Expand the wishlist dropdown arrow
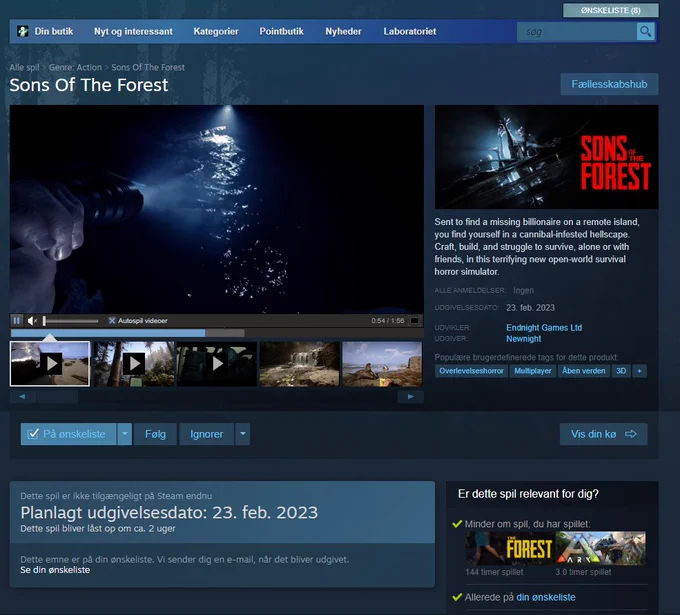This screenshot has width=680, height=615. coord(124,434)
